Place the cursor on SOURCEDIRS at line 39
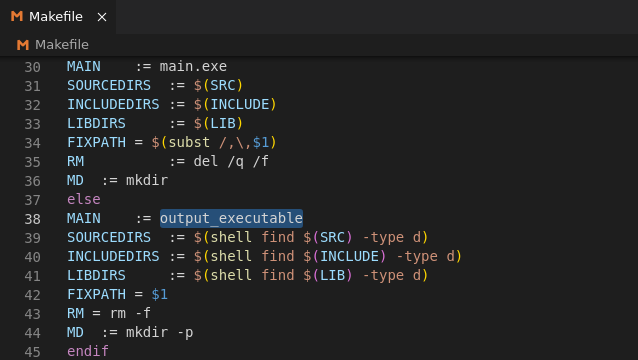The image size is (638, 360). 109,237
